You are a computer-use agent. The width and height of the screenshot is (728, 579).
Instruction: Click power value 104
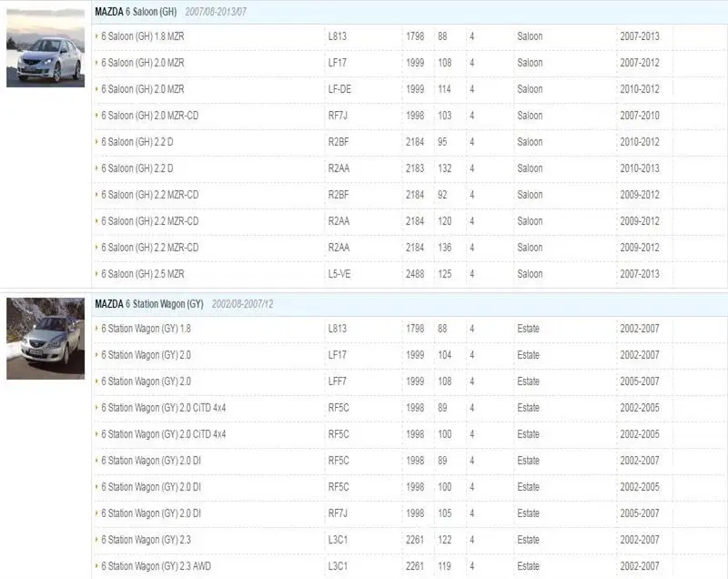coord(445,355)
